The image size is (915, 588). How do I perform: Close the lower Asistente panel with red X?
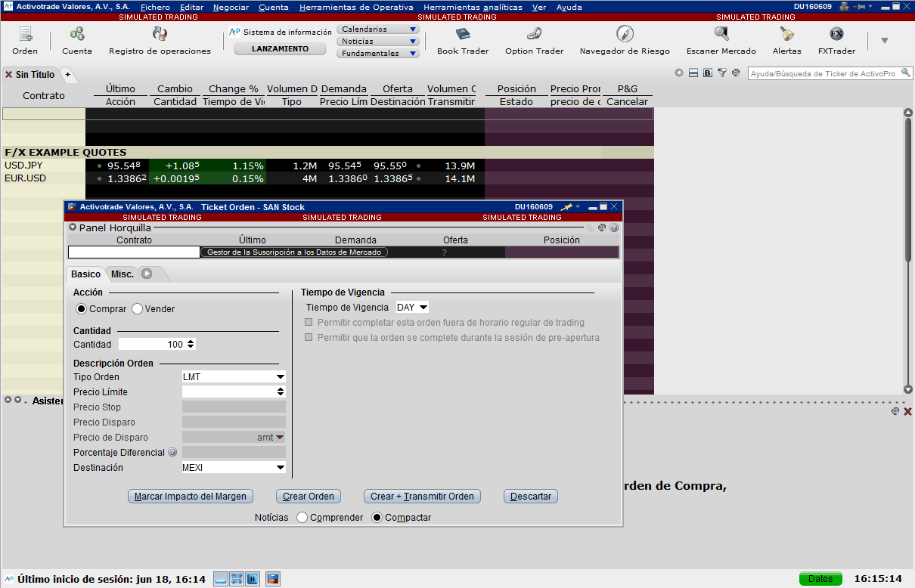[x=907, y=411]
